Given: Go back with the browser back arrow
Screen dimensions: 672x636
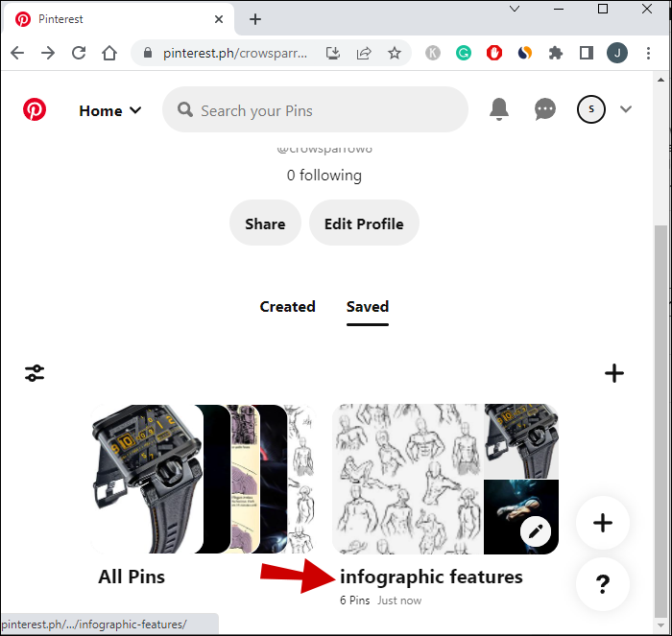Looking at the screenshot, I should pyautogui.click(x=17, y=53).
